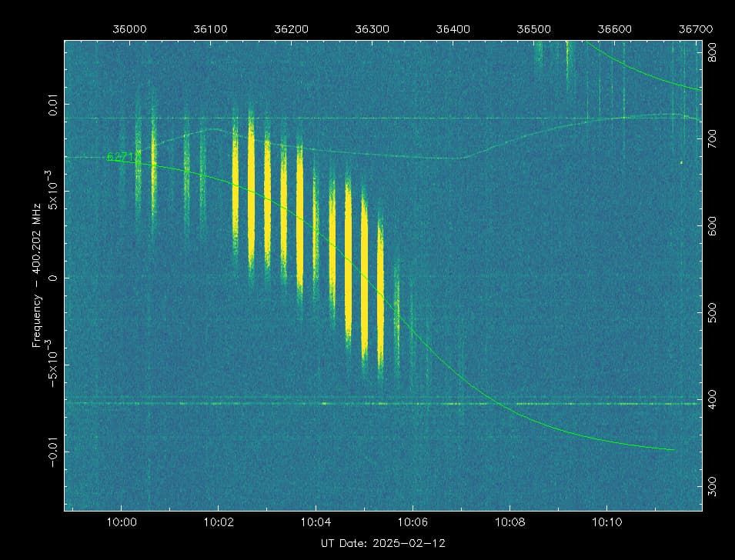Image resolution: width=735 pixels, height=560 pixels.
Task: Select the 10:04 time axis label
Action: (316, 522)
